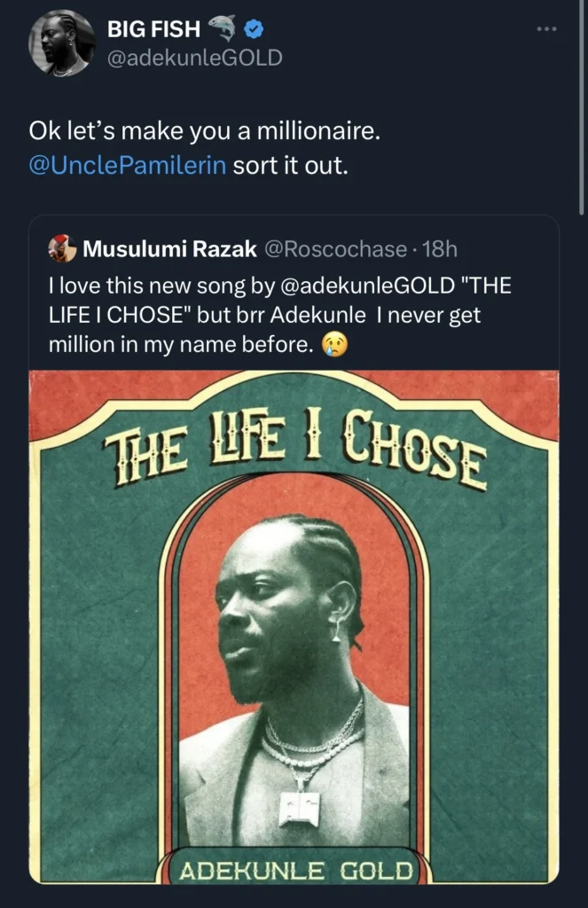Click the vertical scrollbar on the right edge
Screen dimensions: 588x908
pos(582,106)
